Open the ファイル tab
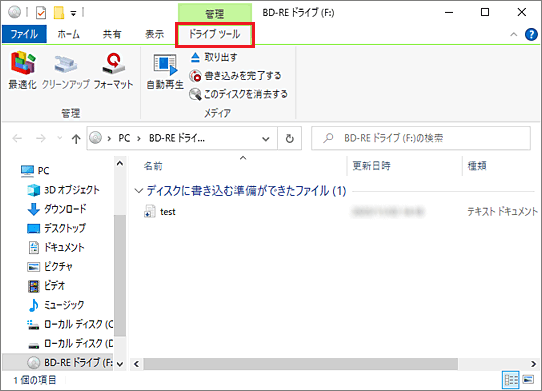 24,34
